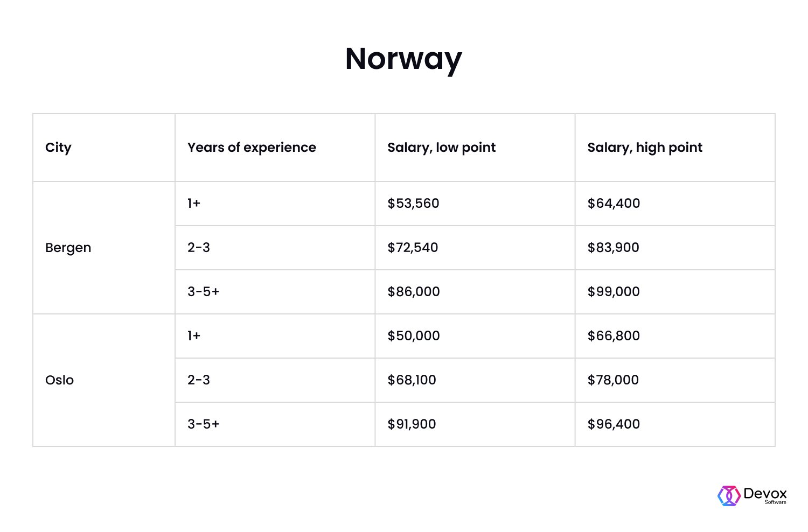
Task: Click the Devox Software logo icon
Action: (729, 496)
